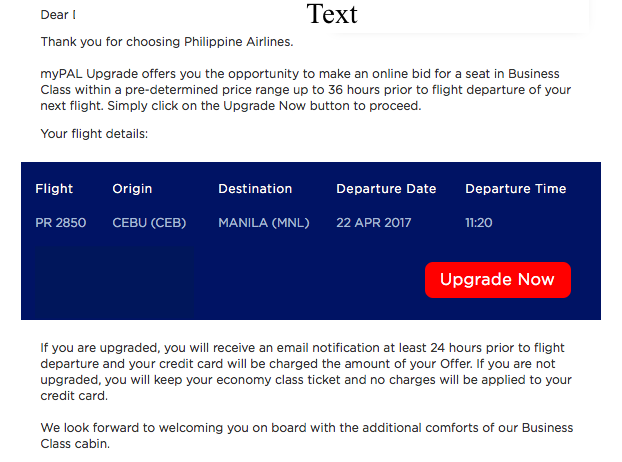Screen dimensions: 622x462
Task: Click the red Upgrade Now button
Action: pos(497,280)
